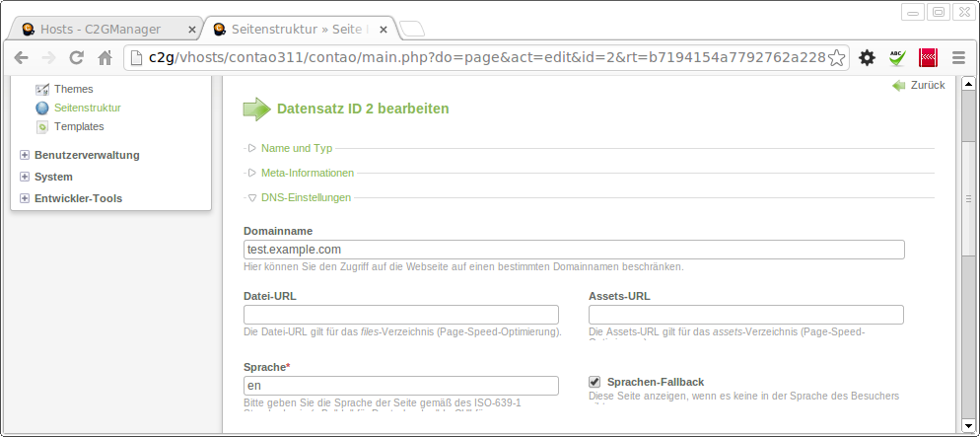The height and width of the screenshot is (437, 980).
Task: Click the Assets-URL input field
Action: tap(746, 315)
